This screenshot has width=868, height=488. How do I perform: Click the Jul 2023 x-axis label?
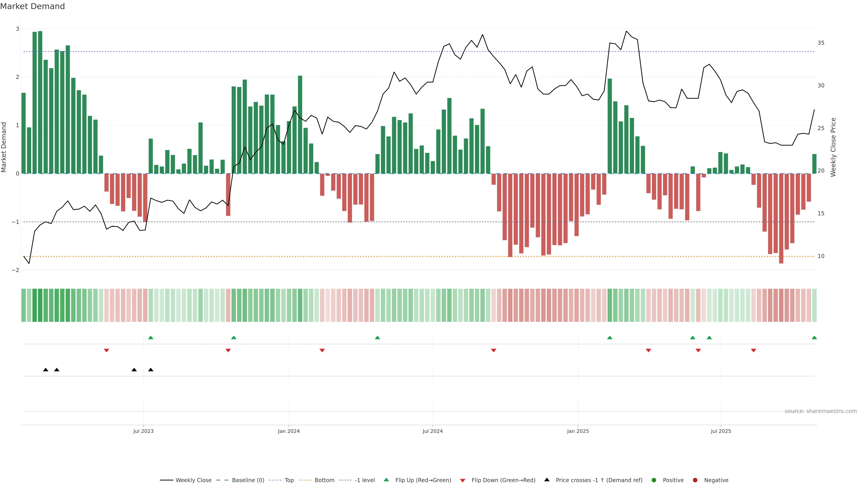point(143,431)
